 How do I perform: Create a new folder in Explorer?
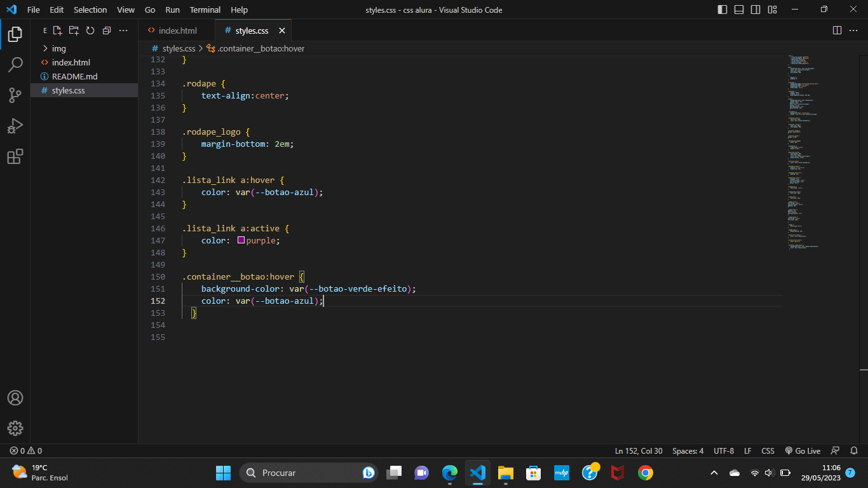(x=74, y=30)
